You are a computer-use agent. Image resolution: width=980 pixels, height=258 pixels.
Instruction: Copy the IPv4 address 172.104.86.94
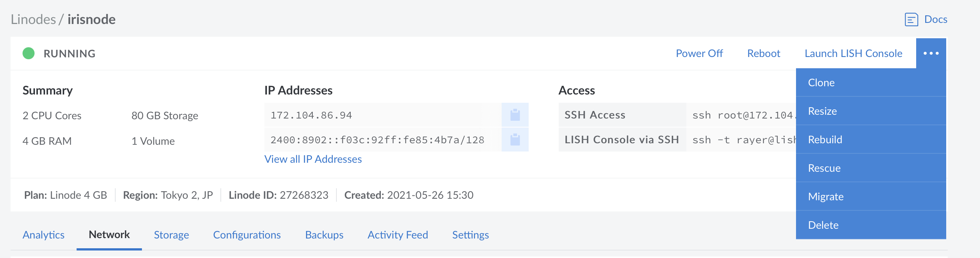coord(515,115)
